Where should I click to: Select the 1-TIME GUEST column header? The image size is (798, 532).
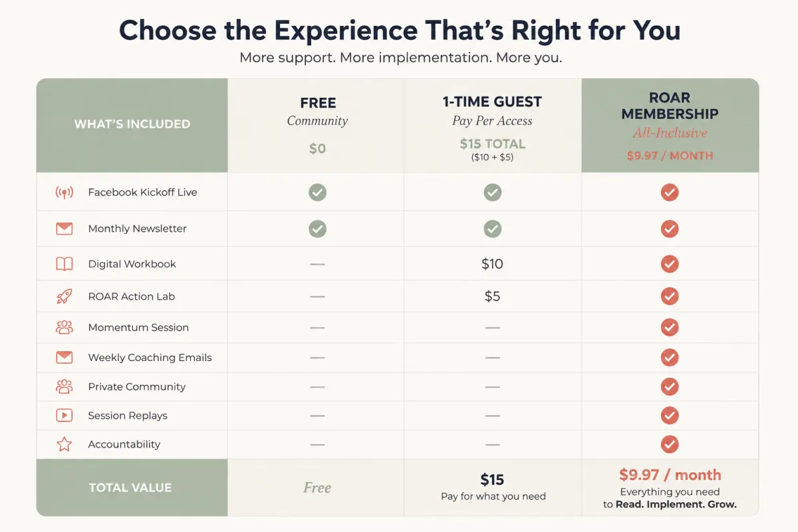point(493,126)
